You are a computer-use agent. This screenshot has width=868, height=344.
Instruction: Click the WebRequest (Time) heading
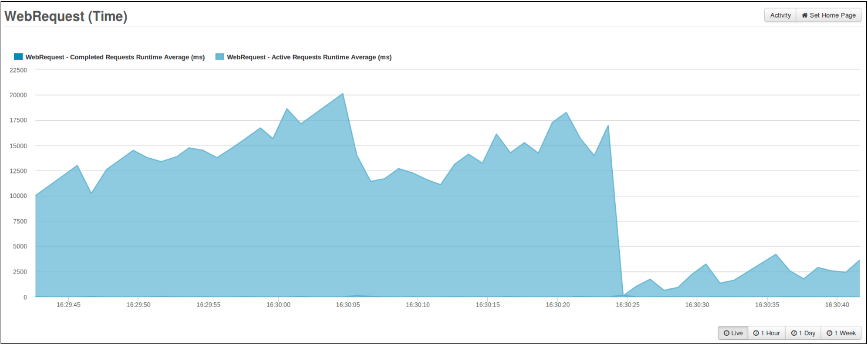click(x=66, y=16)
